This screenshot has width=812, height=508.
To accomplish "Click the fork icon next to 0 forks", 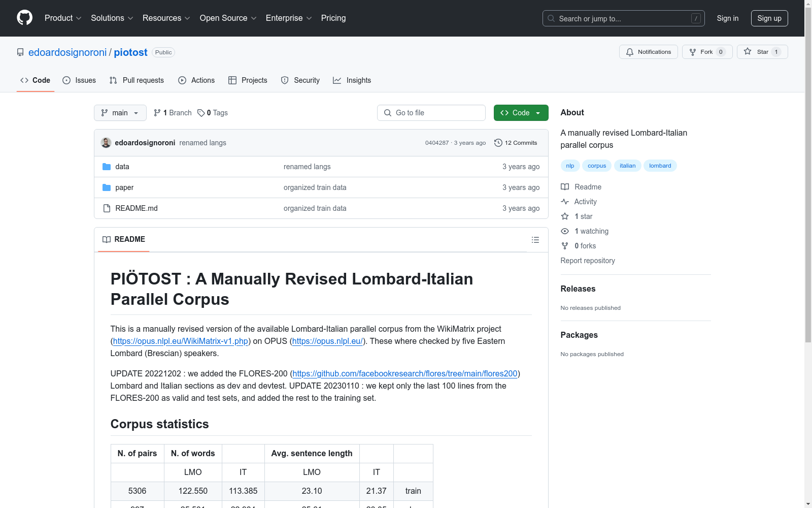I will coord(565,246).
